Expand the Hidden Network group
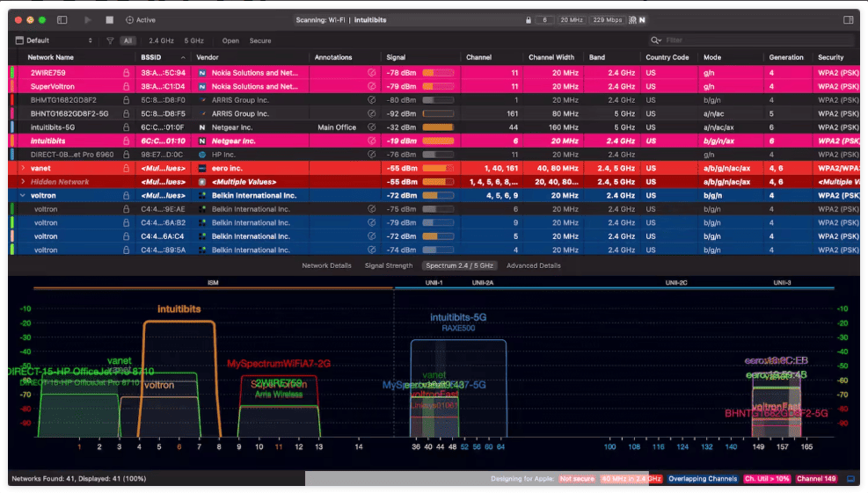The width and height of the screenshot is (868, 493). point(23,182)
